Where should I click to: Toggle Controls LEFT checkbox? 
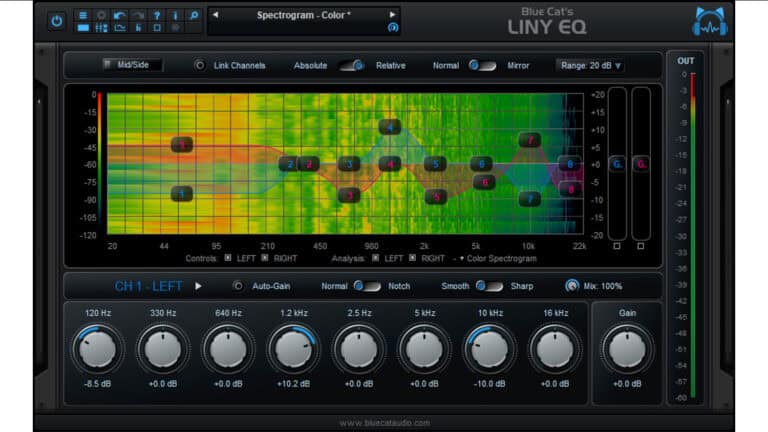(228, 258)
